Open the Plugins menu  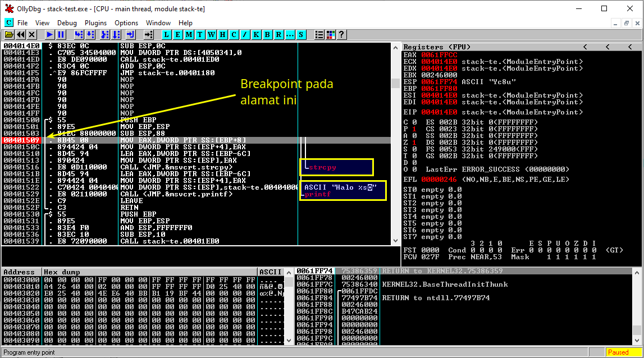pos(95,23)
